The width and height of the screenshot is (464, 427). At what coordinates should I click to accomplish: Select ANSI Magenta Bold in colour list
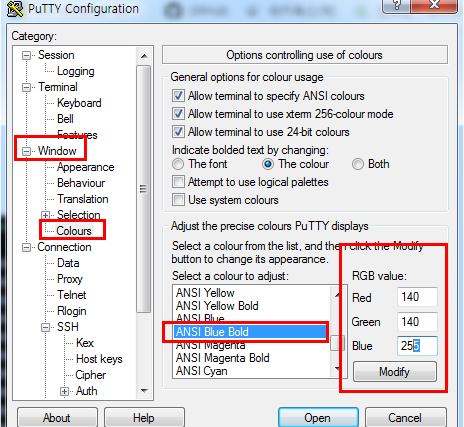click(251, 358)
